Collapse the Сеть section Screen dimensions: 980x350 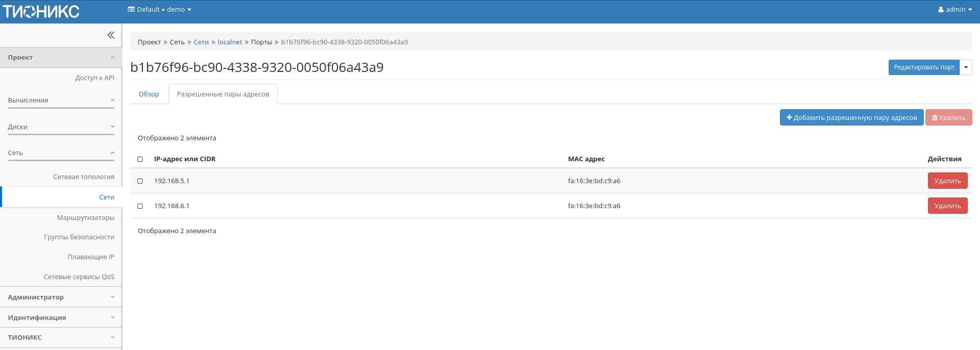tap(61, 153)
